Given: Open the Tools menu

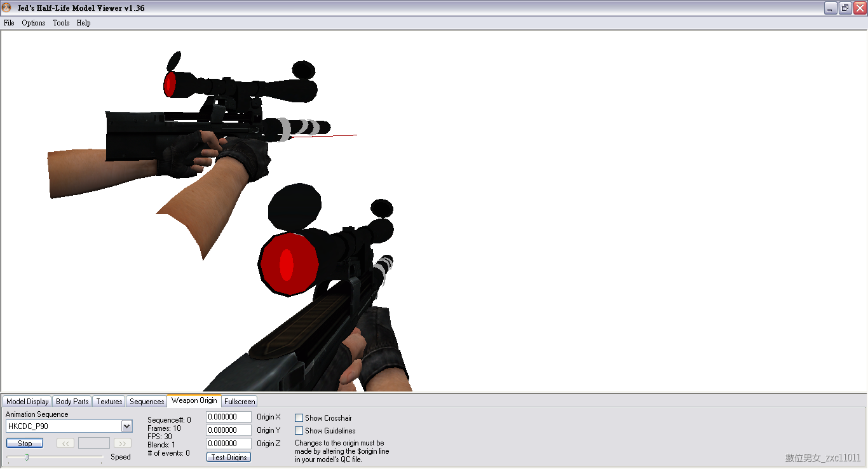Looking at the screenshot, I should pos(61,23).
